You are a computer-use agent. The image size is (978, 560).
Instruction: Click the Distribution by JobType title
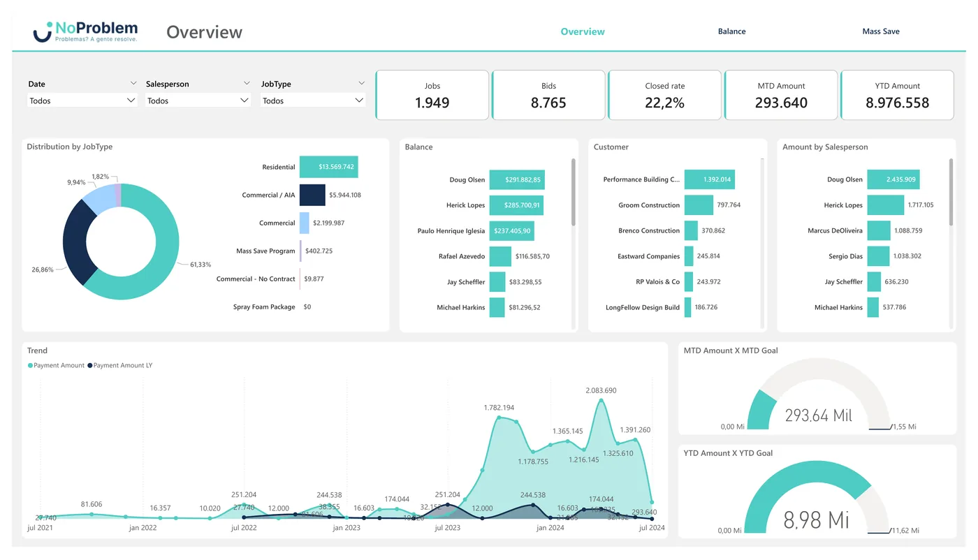pos(69,147)
